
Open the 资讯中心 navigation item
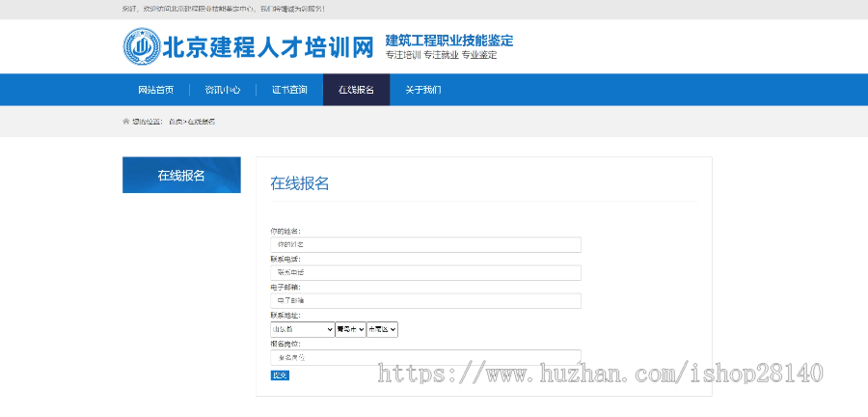pos(223,90)
